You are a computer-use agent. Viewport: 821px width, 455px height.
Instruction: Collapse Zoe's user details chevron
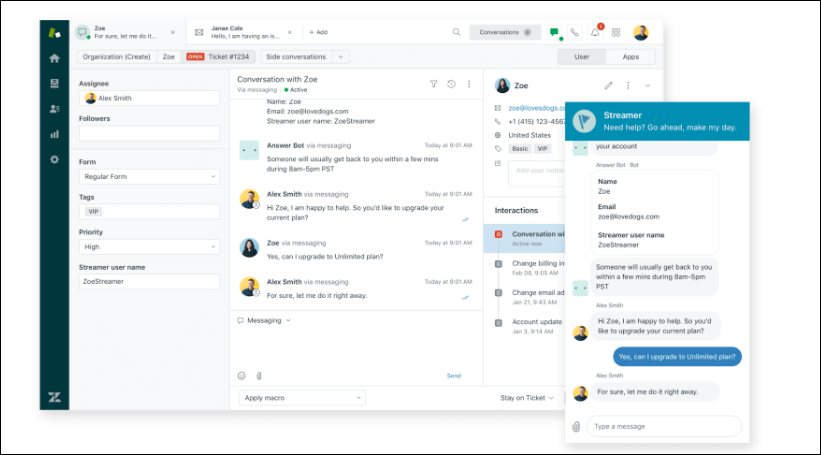point(648,85)
